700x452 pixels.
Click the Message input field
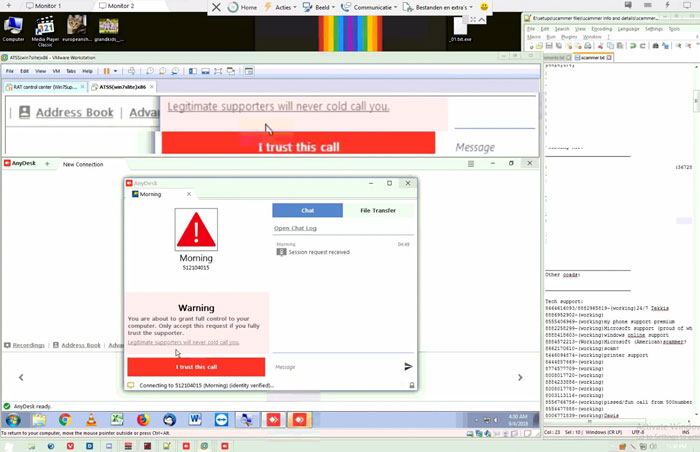[335, 367]
